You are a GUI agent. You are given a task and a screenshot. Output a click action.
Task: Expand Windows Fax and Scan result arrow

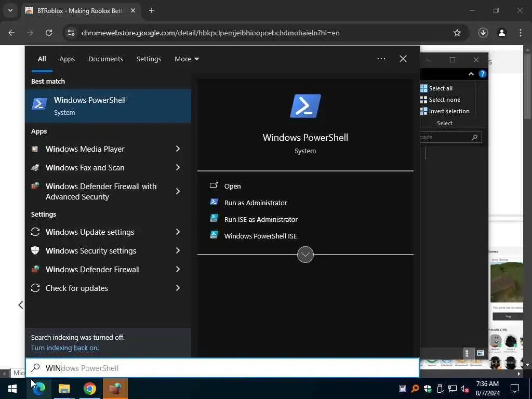pyautogui.click(x=178, y=167)
